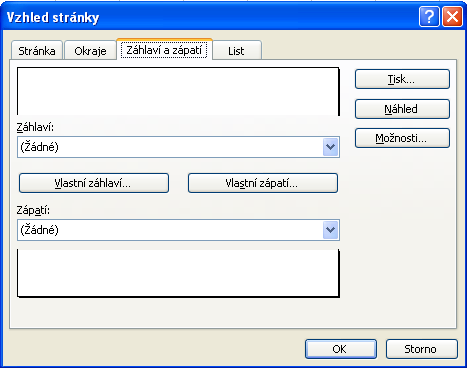Screen dimensions: 467x368
Task: Close the Vzhled stránky dialog
Action: pyautogui.click(x=452, y=16)
